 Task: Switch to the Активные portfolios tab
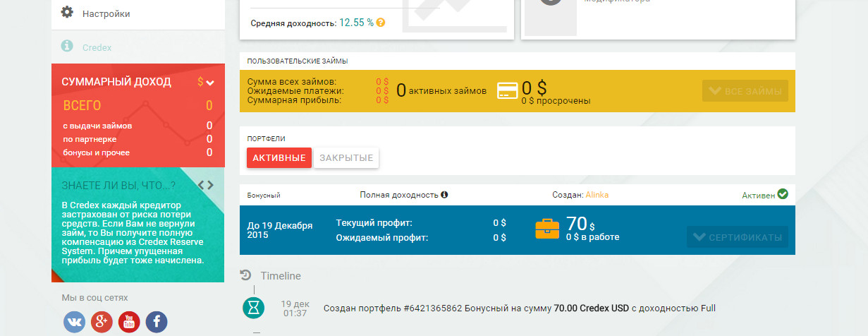[x=279, y=158]
